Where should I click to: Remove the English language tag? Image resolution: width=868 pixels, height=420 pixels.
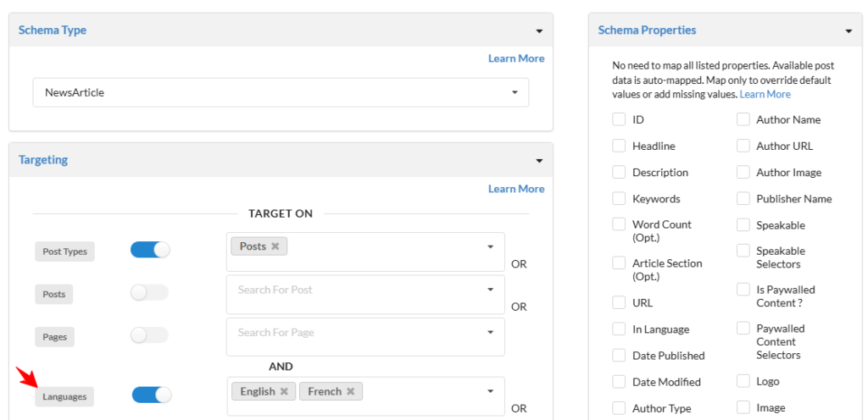coord(284,391)
